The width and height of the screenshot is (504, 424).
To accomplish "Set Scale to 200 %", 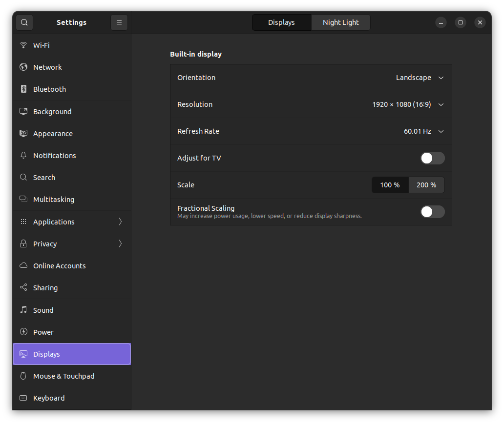I will pos(426,185).
